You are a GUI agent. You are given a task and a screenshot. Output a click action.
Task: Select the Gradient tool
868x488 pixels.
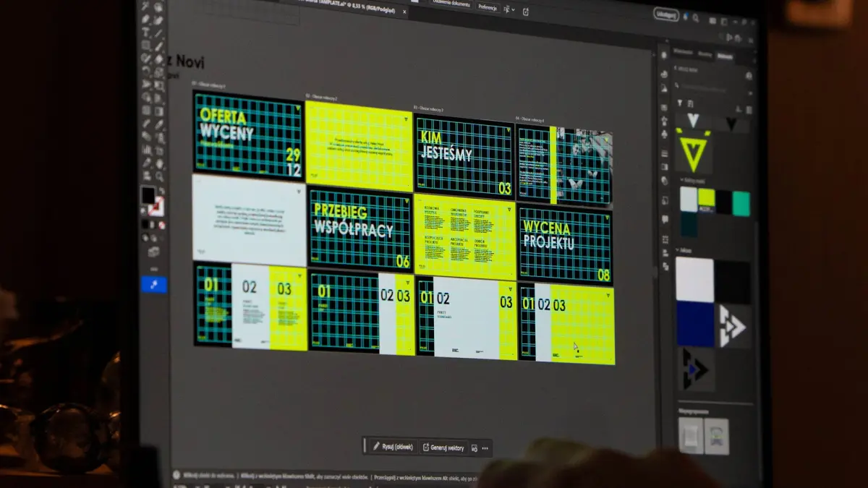(x=159, y=111)
